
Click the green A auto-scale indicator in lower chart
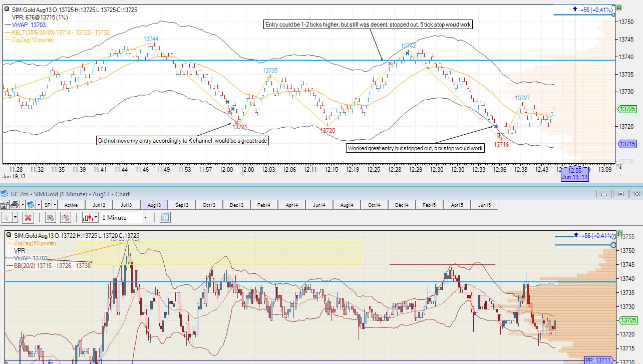pos(619,234)
